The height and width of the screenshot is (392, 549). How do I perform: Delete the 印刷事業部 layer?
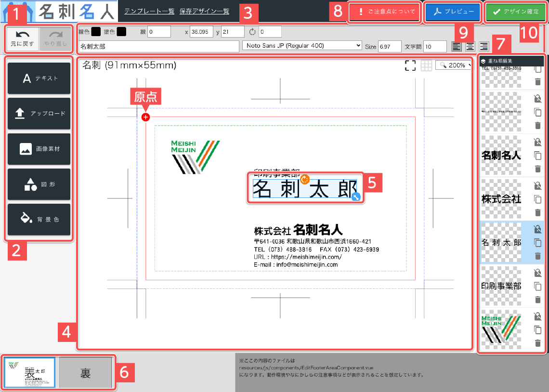point(538,300)
